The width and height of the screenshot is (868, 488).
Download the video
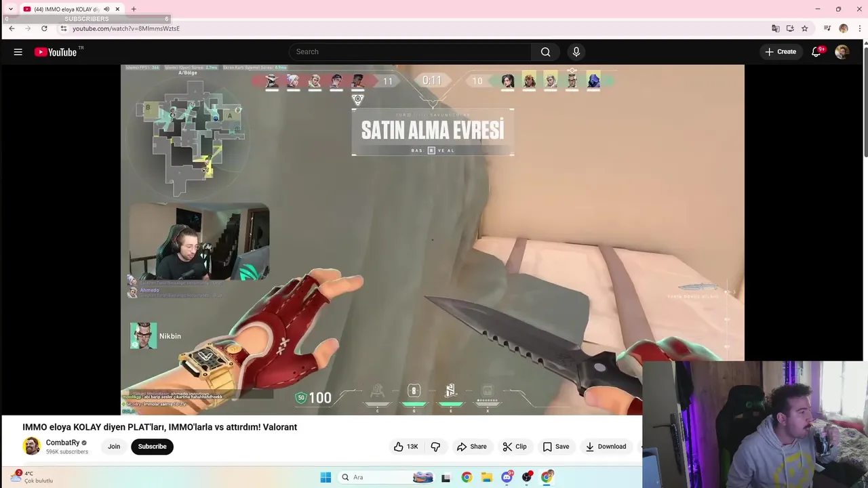pyautogui.click(x=606, y=447)
